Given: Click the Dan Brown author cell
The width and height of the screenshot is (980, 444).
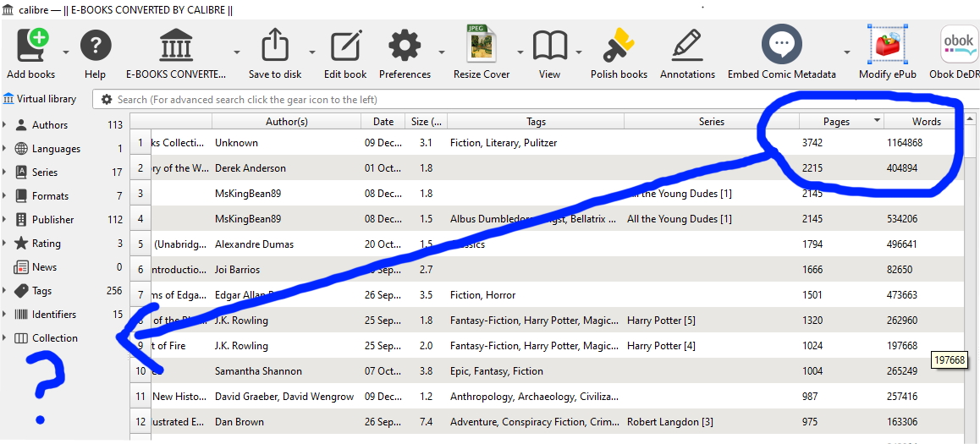Looking at the screenshot, I should point(287,421).
